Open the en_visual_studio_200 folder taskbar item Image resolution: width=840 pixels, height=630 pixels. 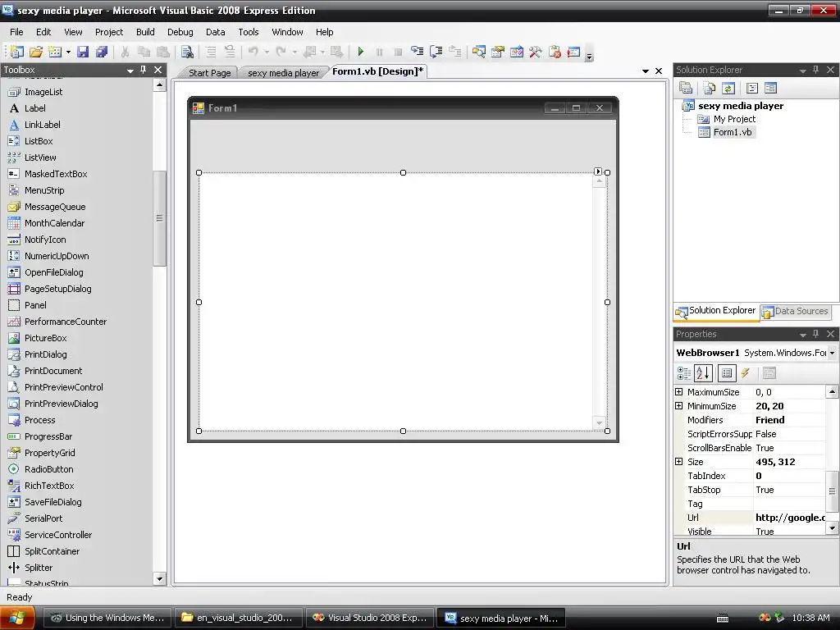click(x=239, y=618)
